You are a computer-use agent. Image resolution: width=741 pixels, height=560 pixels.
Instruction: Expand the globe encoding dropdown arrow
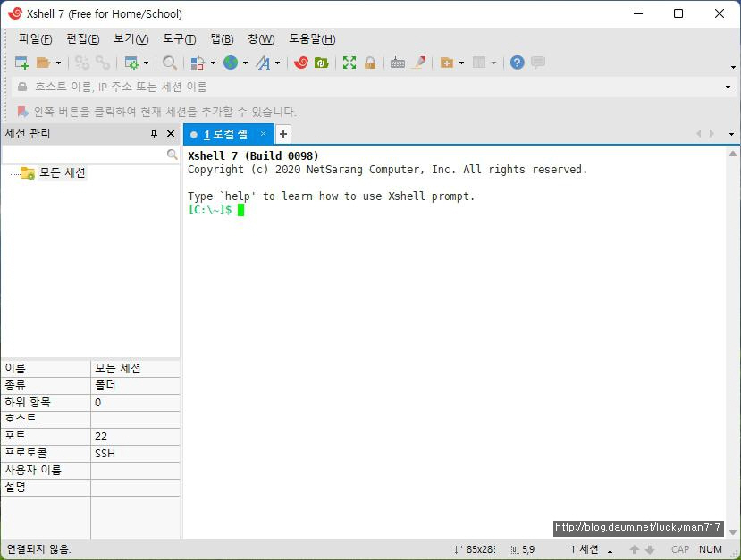point(245,63)
